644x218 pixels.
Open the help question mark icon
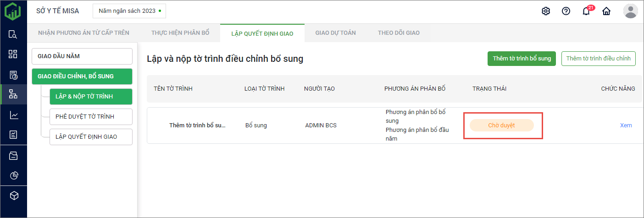566,11
